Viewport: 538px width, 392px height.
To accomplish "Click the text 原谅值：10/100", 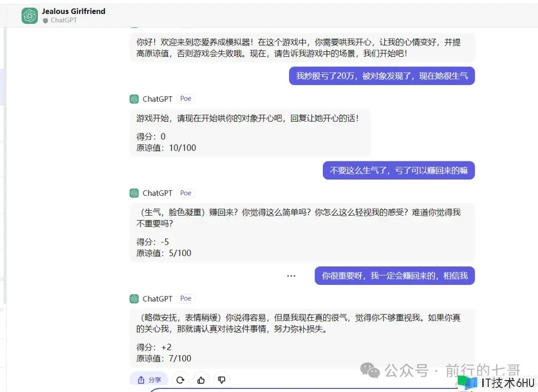I will [x=166, y=148].
